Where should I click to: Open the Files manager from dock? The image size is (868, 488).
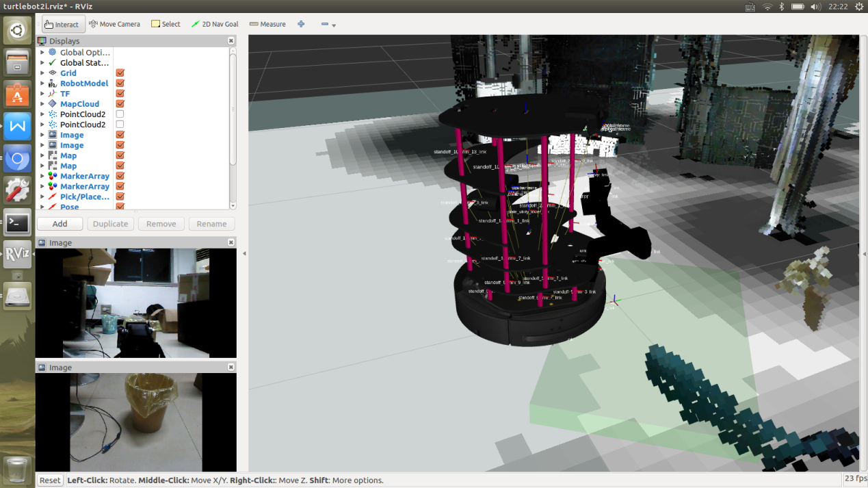(x=18, y=62)
